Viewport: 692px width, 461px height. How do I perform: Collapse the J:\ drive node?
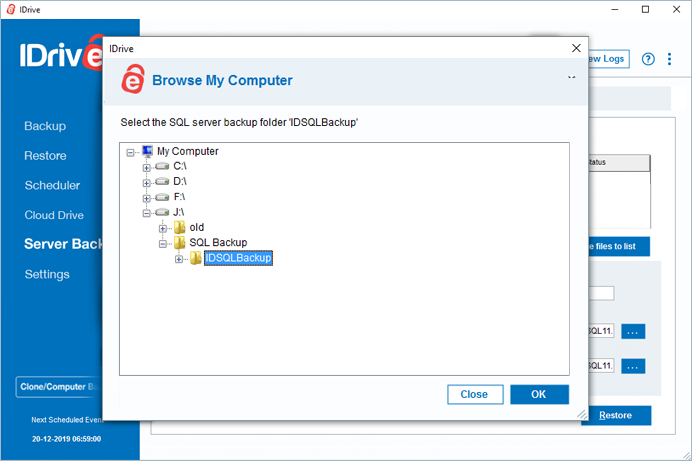(x=147, y=213)
